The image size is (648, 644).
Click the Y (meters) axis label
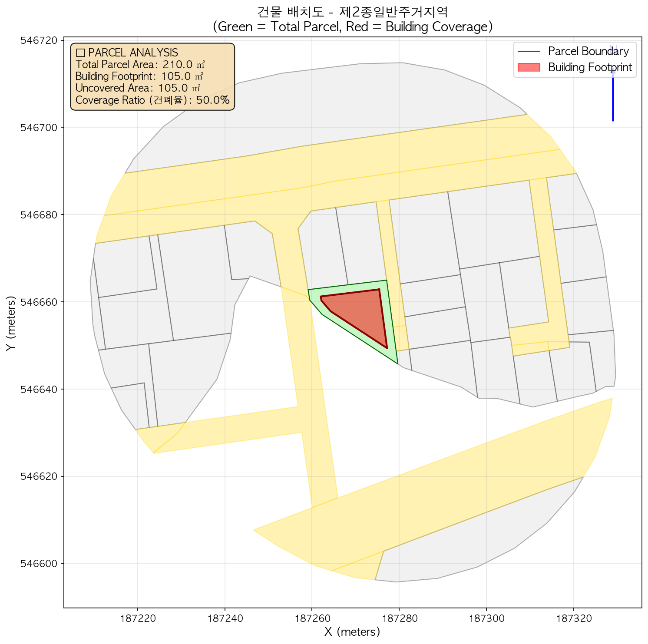tap(11, 323)
